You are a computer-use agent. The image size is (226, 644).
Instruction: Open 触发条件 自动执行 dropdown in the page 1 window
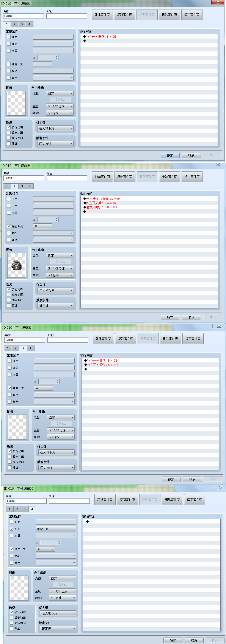coord(55,144)
